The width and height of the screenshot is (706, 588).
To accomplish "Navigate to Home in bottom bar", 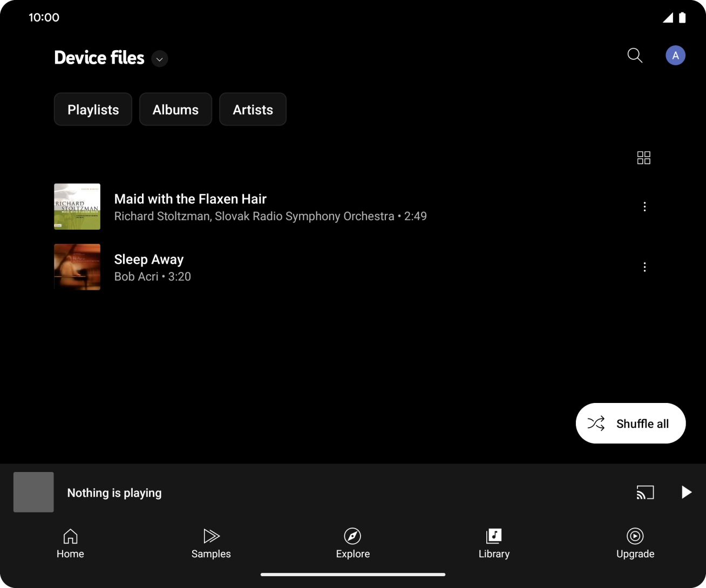I will tap(70, 543).
